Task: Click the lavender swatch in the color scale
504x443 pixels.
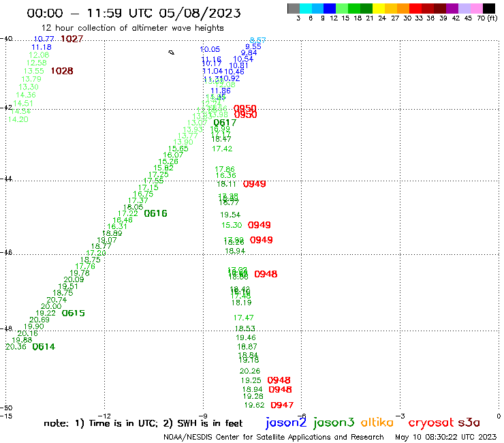Action: (464, 8)
